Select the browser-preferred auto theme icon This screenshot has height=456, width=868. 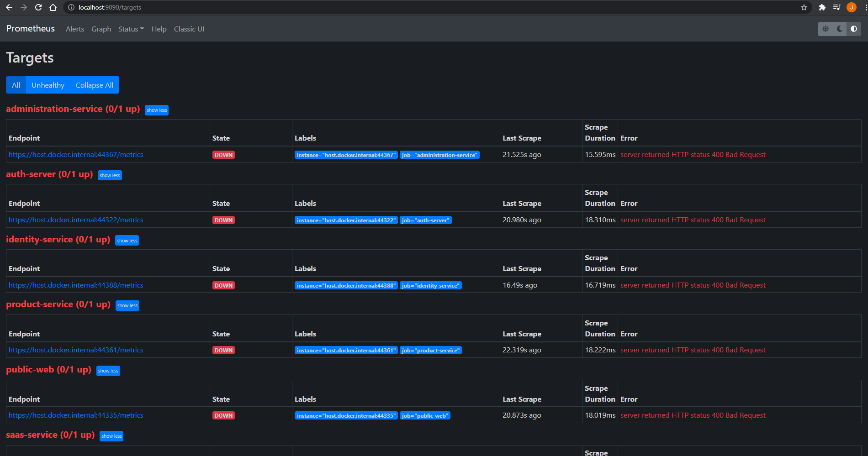tap(854, 29)
